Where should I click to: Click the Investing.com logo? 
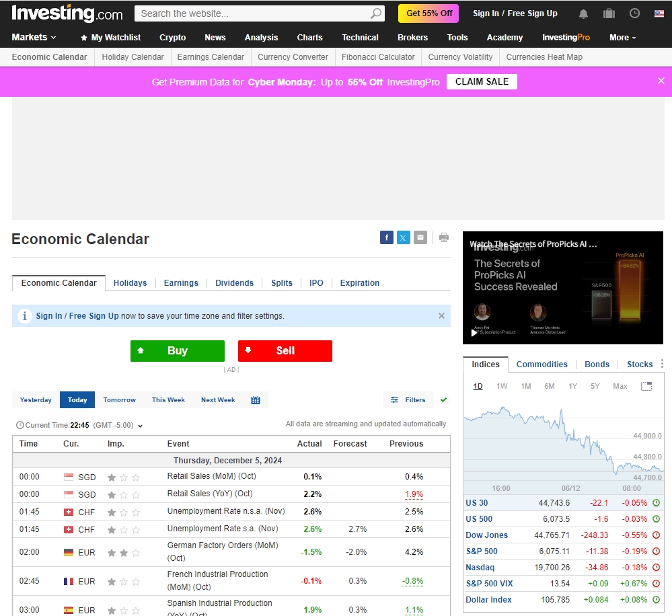point(67,13)
